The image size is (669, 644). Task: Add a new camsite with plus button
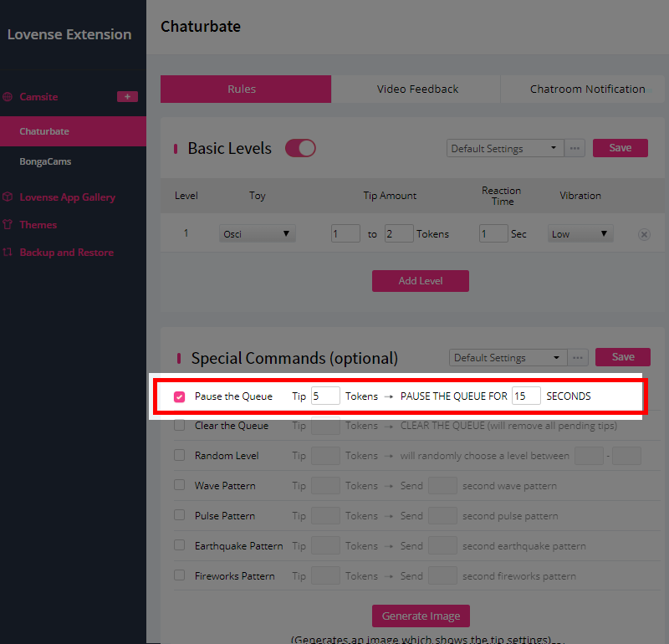127,97
